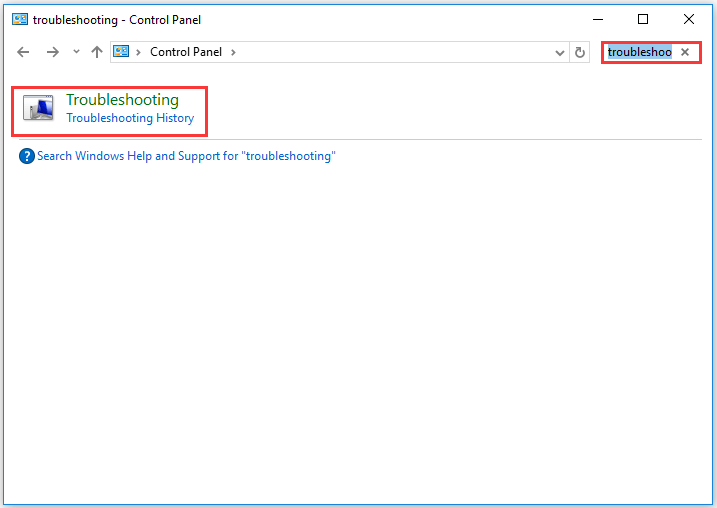This screenshot has width=717, height=508.
Task: Click the Control Panel title bar icon
Action: pyautogui.click(x=20, y=19)
